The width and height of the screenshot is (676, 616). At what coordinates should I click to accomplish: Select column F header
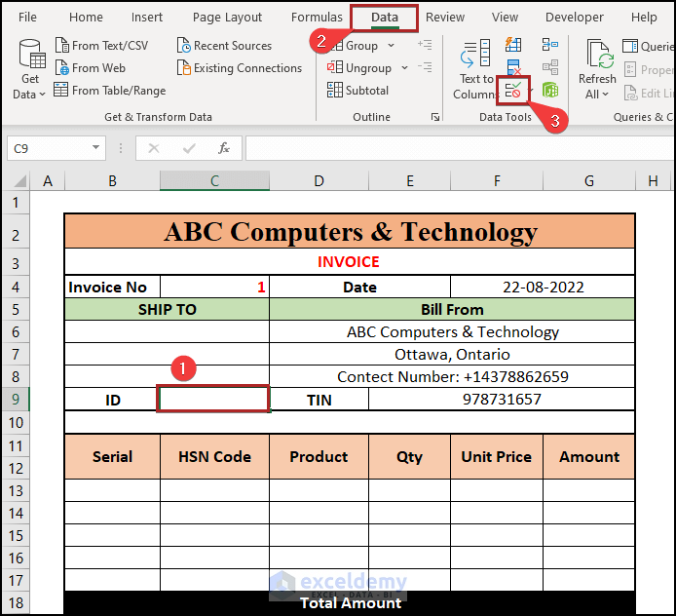[x=497, y=180]
